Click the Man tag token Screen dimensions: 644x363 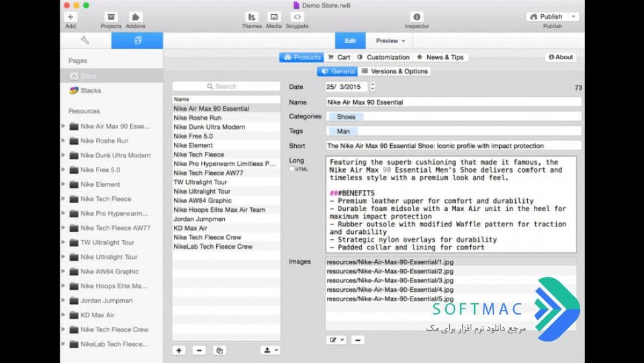pos(343,131)
